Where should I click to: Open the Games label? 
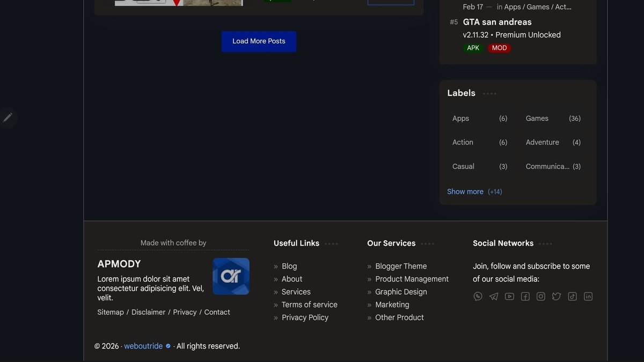coord(537,119)
